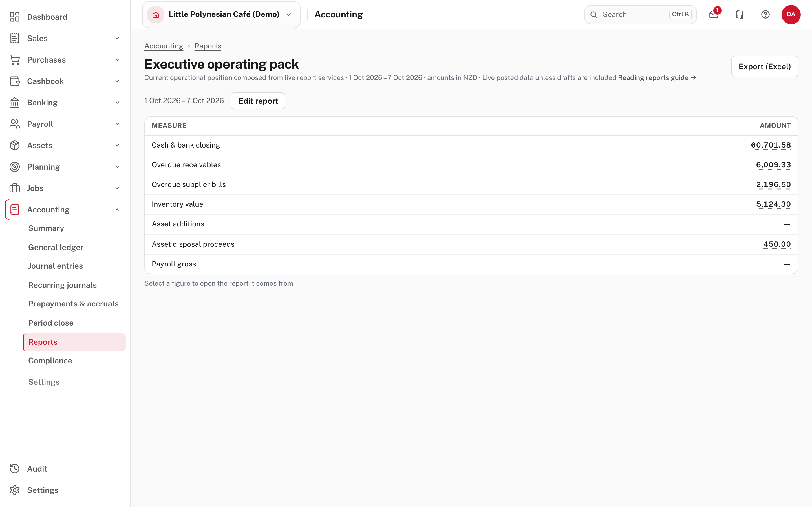Image resolution: width=812 pixels, height=507 pixels.
Task: Open the Little Polynesian Café company dropdown
Action: (x=221, y=14)
